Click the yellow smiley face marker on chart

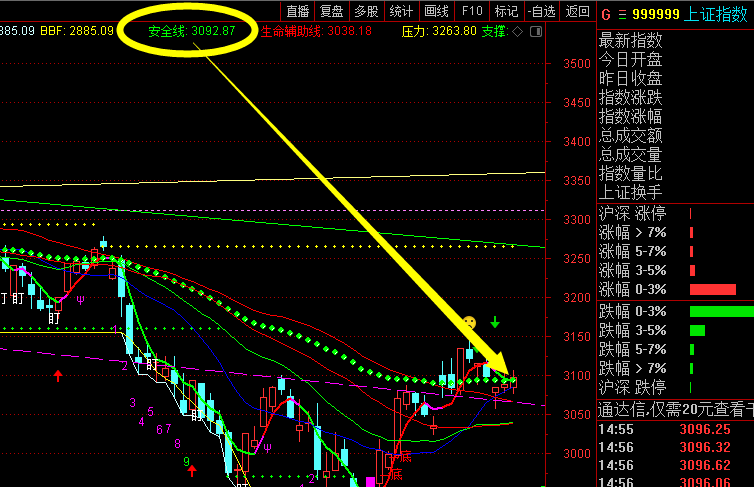(x=468, y=323)
